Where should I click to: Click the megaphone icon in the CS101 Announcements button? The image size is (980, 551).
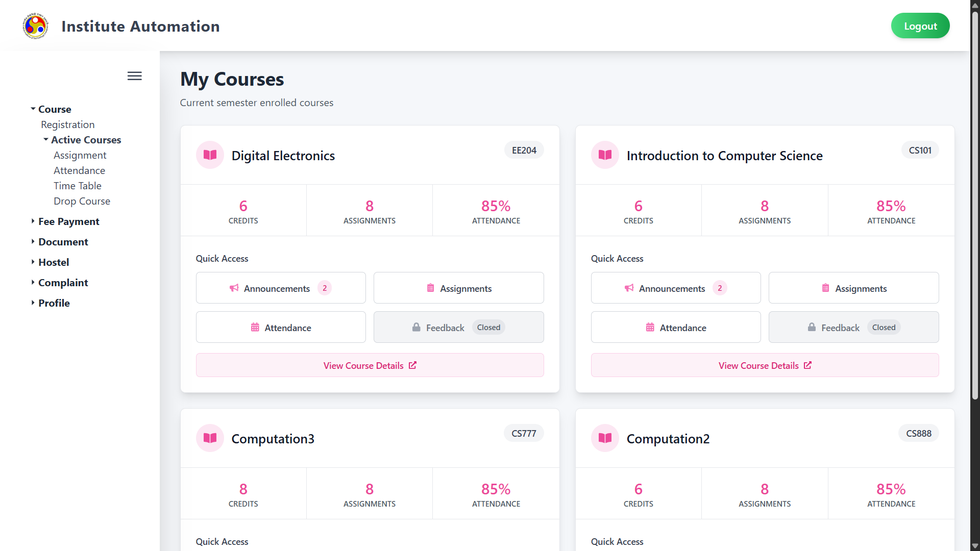pyautogui.click(x=629, y=288)
